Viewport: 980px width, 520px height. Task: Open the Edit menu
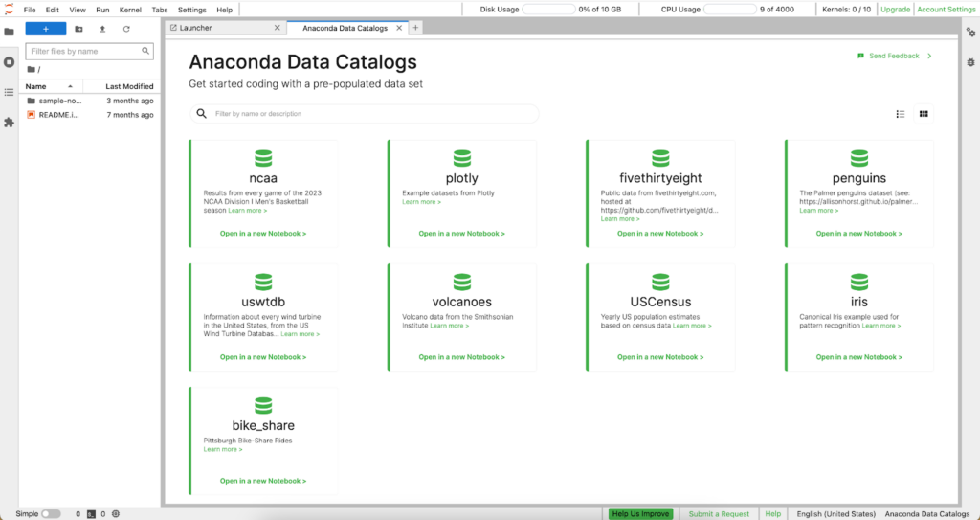point(53,10)
